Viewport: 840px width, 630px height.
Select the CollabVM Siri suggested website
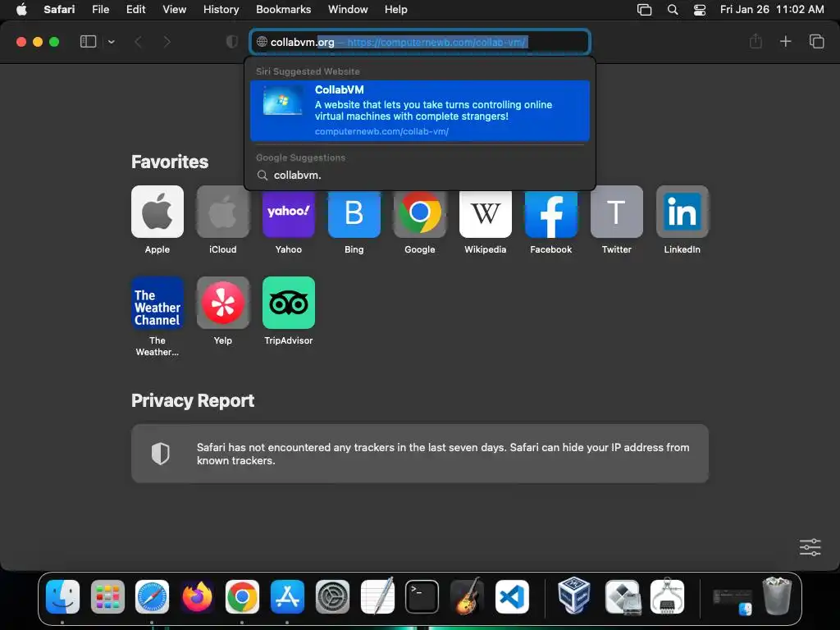pyautogui.click(x=420, y=111)
